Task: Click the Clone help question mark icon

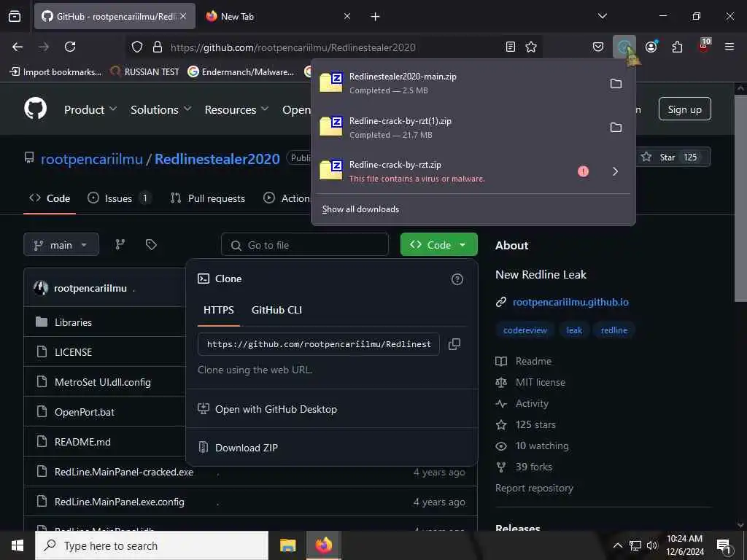Action: point(457,279)
